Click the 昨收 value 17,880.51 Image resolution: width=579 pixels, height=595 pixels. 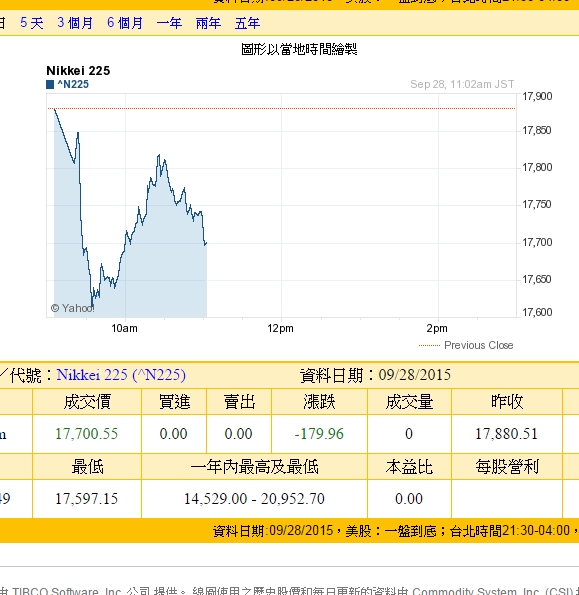tap(507, 434)
